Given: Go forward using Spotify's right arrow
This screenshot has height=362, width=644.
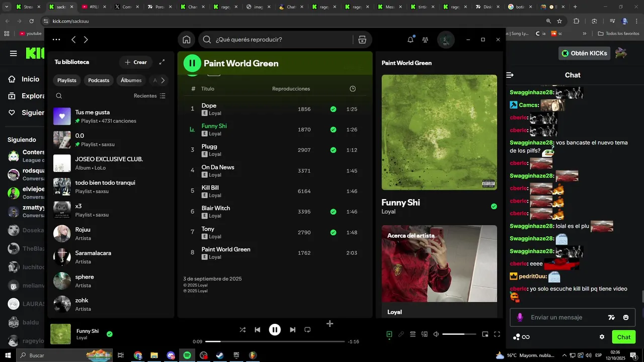Looking at the screenshot, I should [86, 40].
